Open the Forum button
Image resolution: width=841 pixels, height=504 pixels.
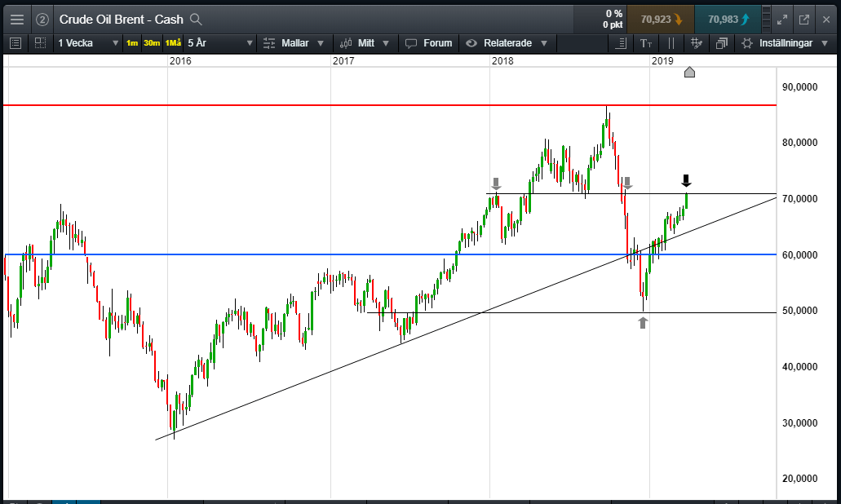428,43
